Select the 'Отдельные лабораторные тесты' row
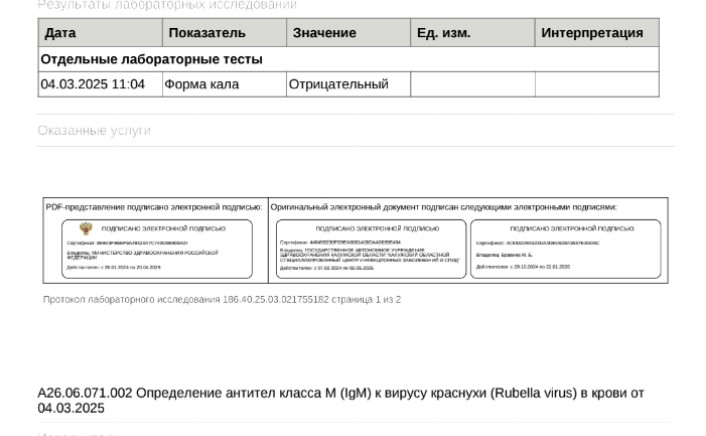706x436 pixels. tap(348, 59)
